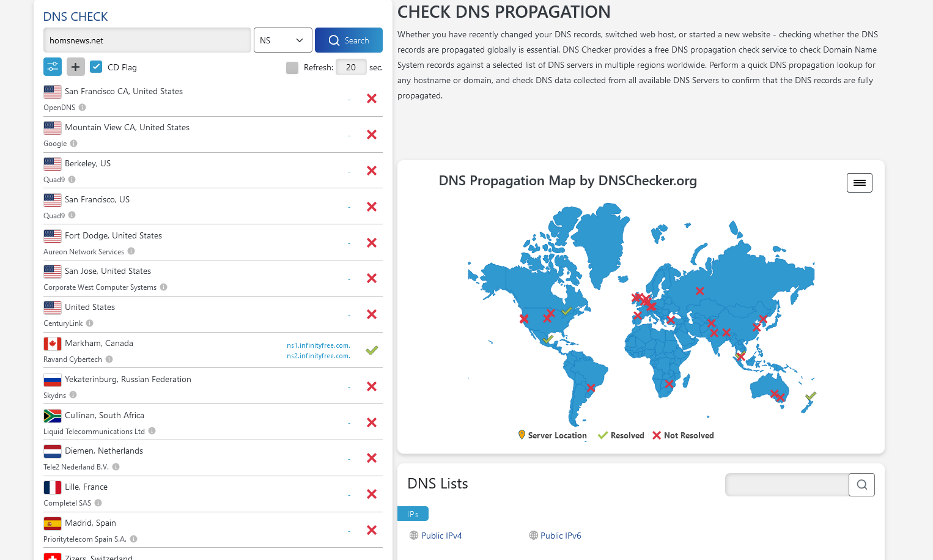
Task: Click info icon next to Skydns
Action: (x=73, y=395)
